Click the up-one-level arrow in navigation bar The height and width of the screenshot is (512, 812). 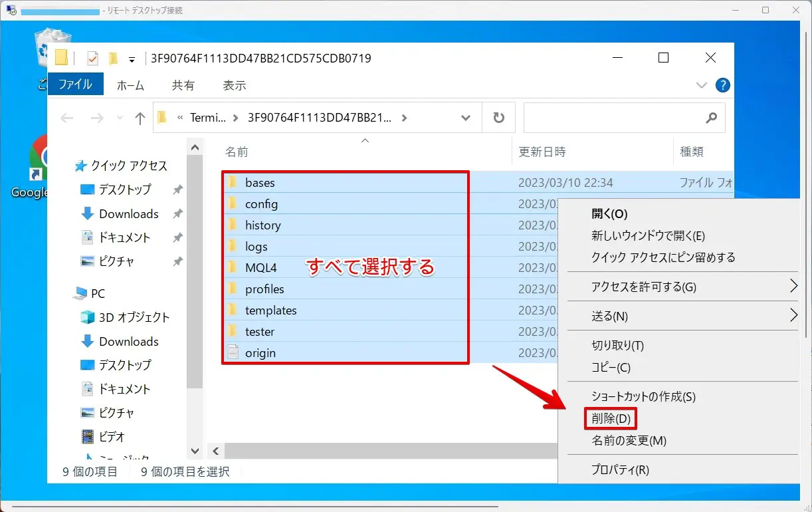pyautogui.click(x=140, y=118)
